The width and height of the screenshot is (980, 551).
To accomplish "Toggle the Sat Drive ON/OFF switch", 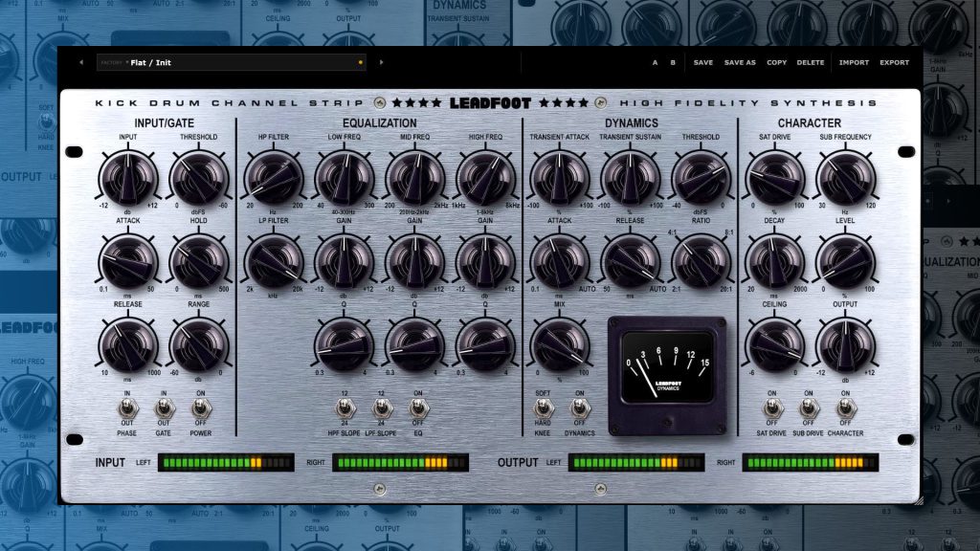I will tap(772, 408).
